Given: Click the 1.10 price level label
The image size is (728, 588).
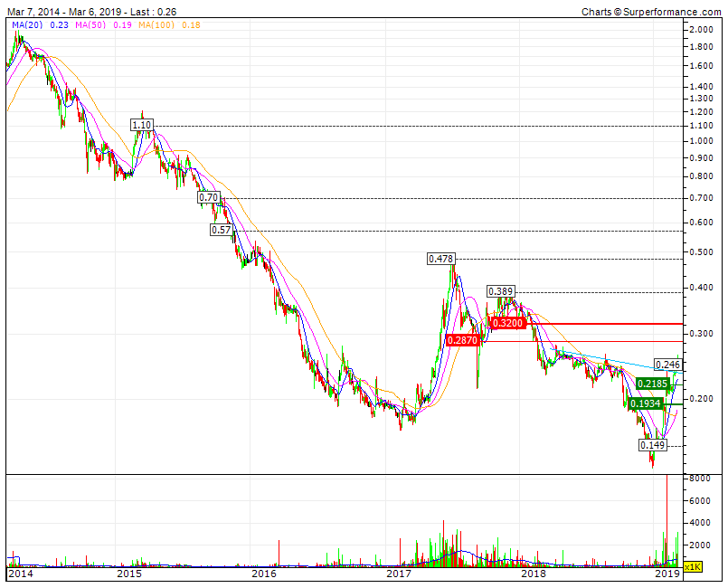Looking at the screenshot, I should click(x=142, y=125).
